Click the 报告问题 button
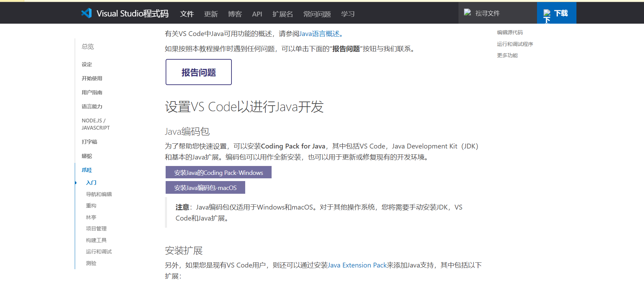The height and width of the screenshot is (286, 644). coord(199,72)
